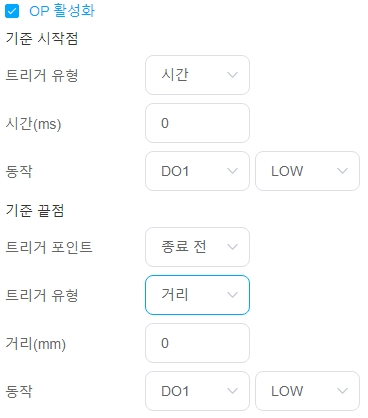Open the LOW dropdown under 기준 끝점
Screen dimensions: 368x418
point(307,391)
